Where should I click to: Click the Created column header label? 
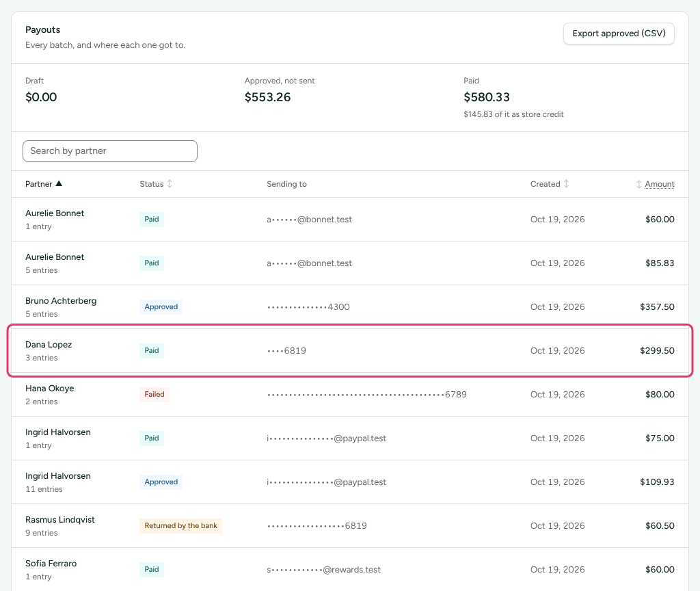coord(545,184)
